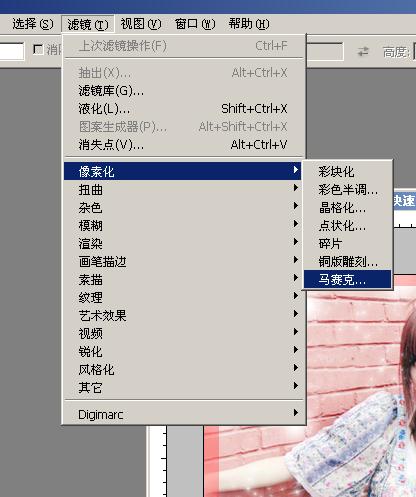Open the 视图(V) menu
Image resolution: width=416 pixels, height=497 pixels.
tap(141, 24)
